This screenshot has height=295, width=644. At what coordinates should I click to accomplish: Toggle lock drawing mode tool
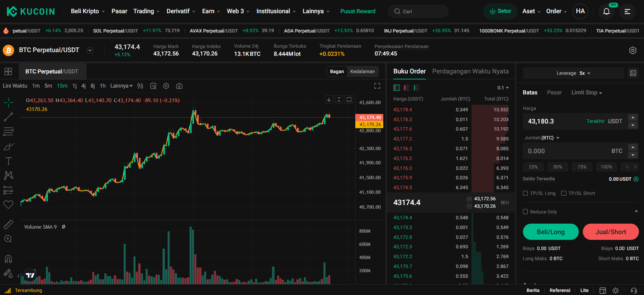[x=8, y=273]
